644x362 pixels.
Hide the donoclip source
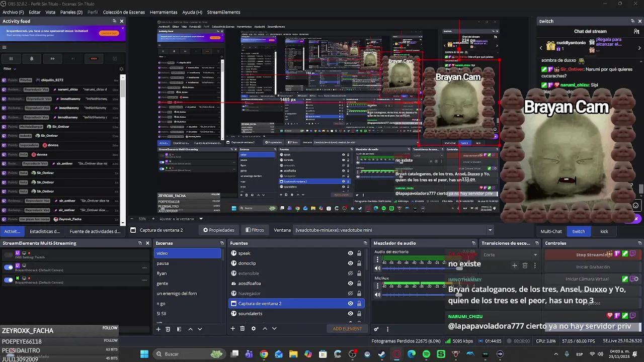pos(350,263)
